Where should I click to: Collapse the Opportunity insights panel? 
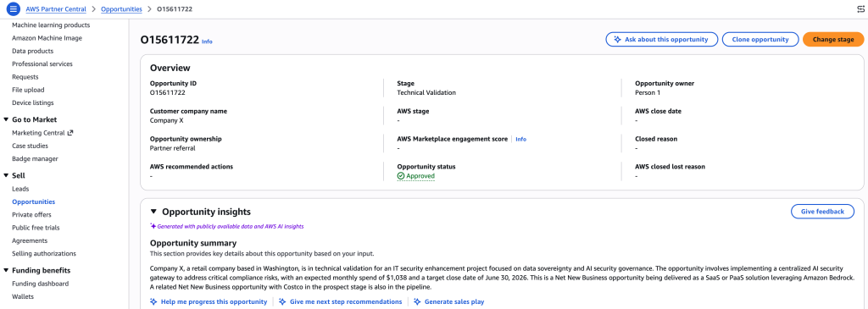154,212
